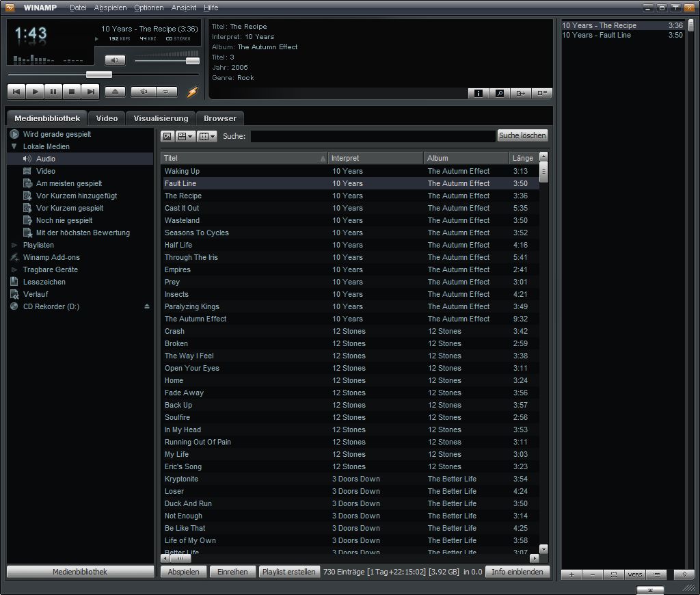700x595 pixels.
Task: Click the magnifier icon in info panel
Action: [500, 93]
